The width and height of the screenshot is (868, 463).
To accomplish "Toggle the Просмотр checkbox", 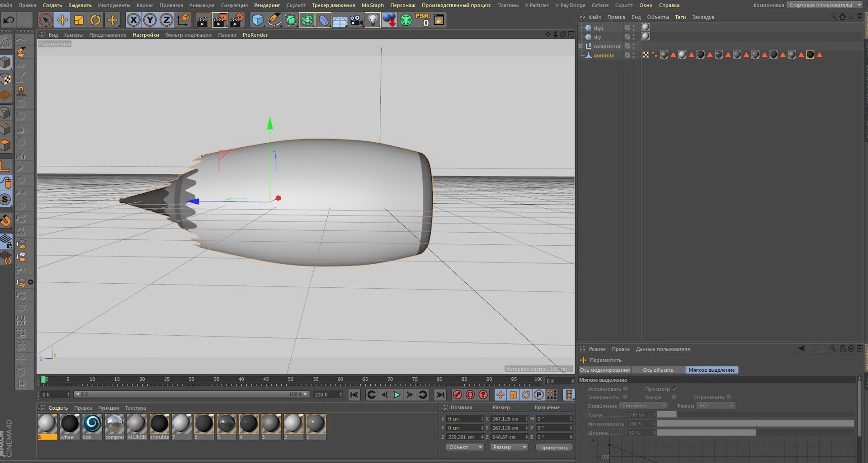I will (x=675, y=389).
